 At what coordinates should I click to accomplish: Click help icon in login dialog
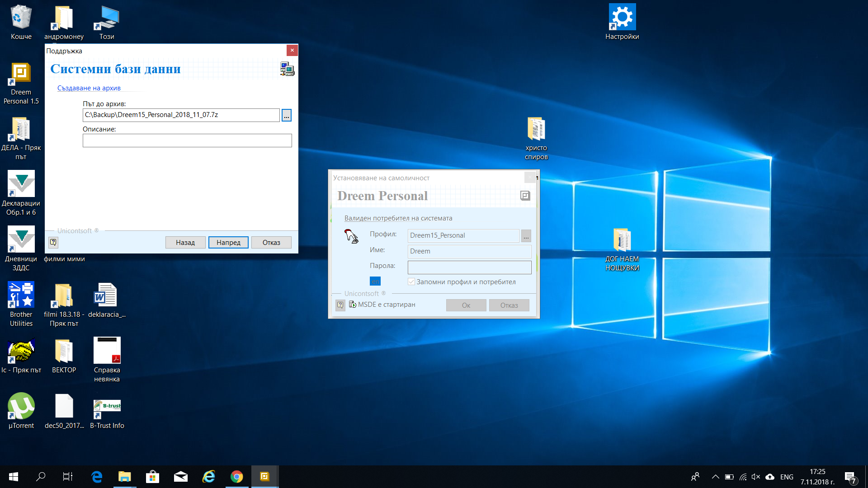pyautogui.click(x=340, y=305)
